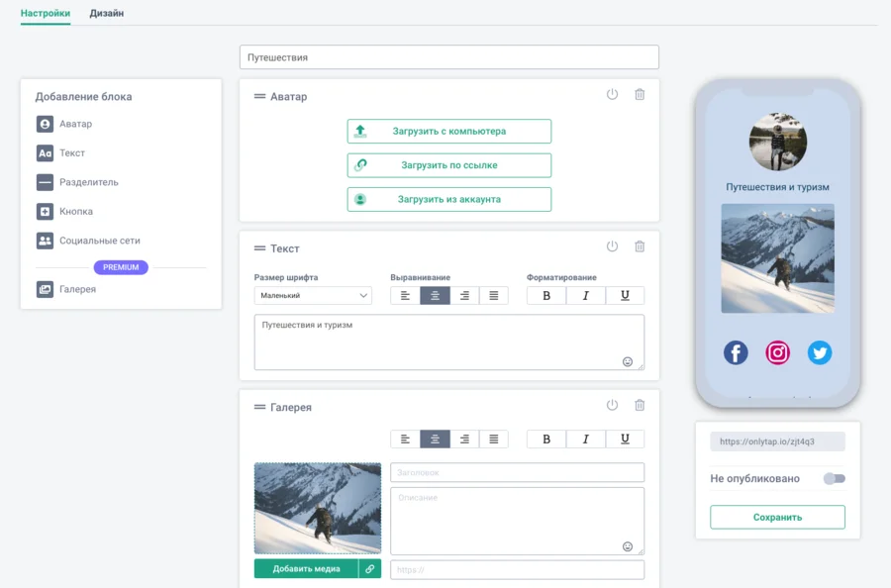Toggle the Не опубликовано publish switch

834,478
